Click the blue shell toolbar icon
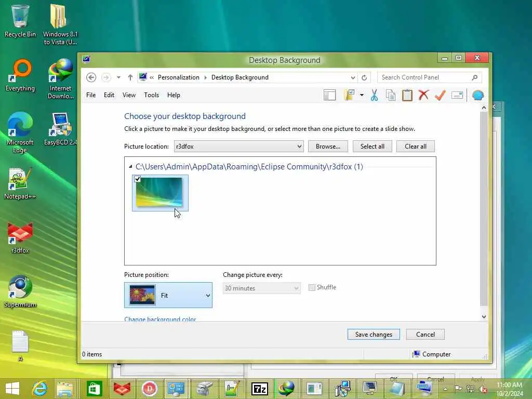 (x=478, y=96)
